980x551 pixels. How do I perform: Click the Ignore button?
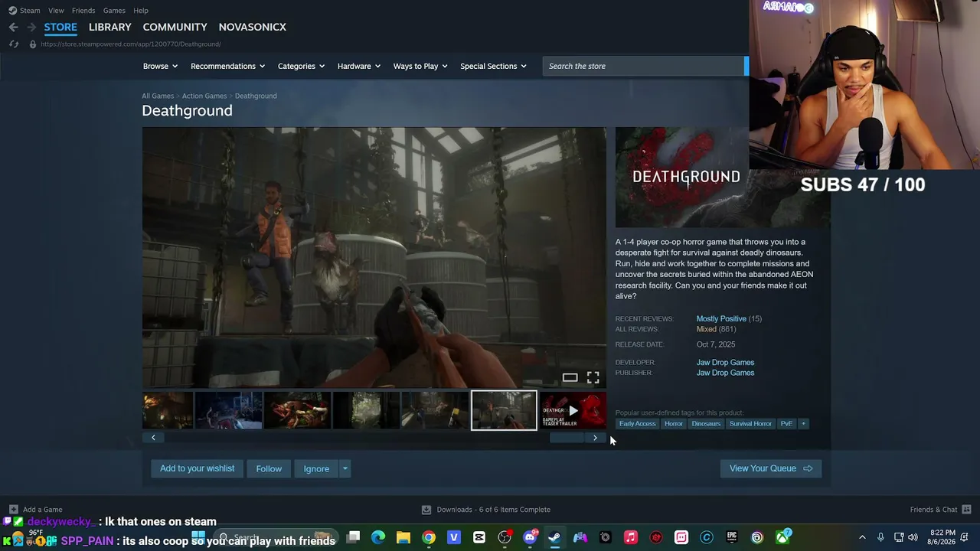click(x=316, y=468)
